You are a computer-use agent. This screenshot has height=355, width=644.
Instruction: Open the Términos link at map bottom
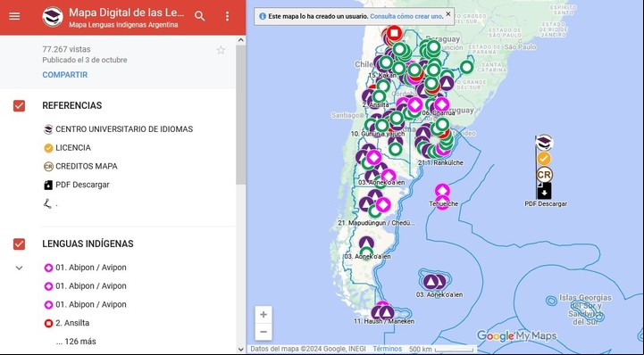[388, 349]
